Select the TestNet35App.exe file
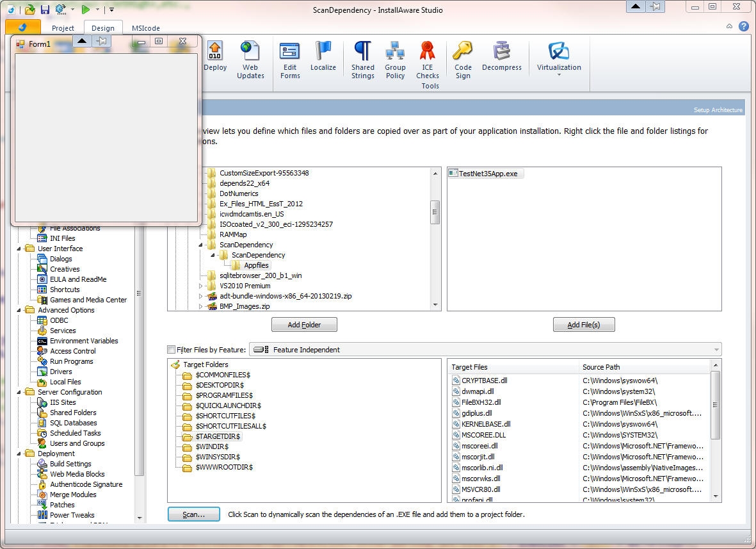 pyautogui.click(x=485, y=174)
